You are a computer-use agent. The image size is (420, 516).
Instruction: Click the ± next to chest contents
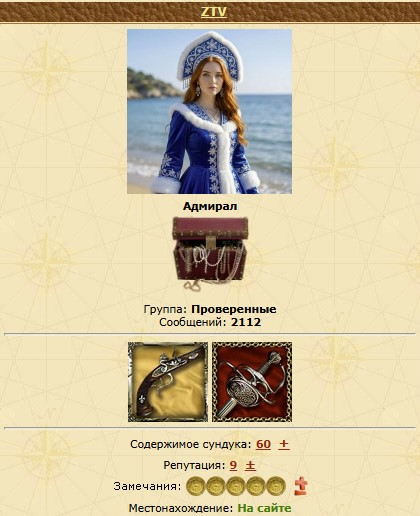coord(284,444)
